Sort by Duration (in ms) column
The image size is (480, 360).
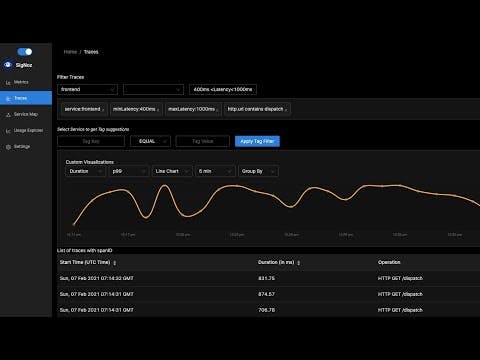tap(298, 263)
